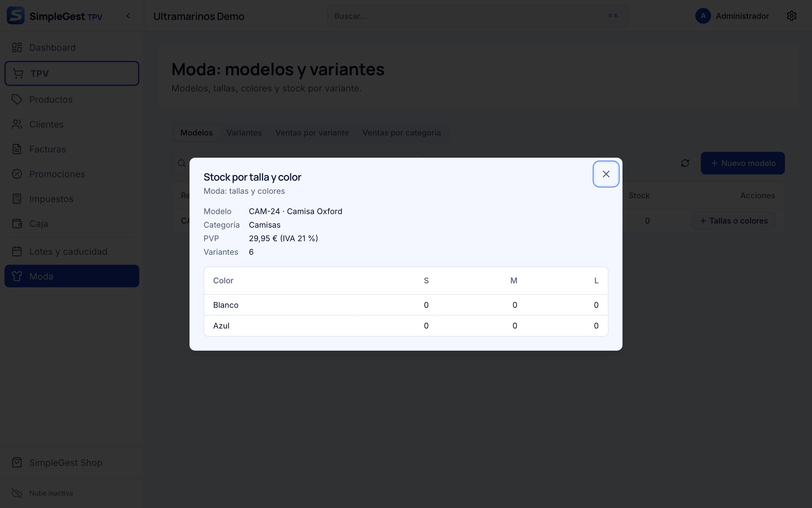Click the Color column header
812x508 pixels.
pos(223,281)
